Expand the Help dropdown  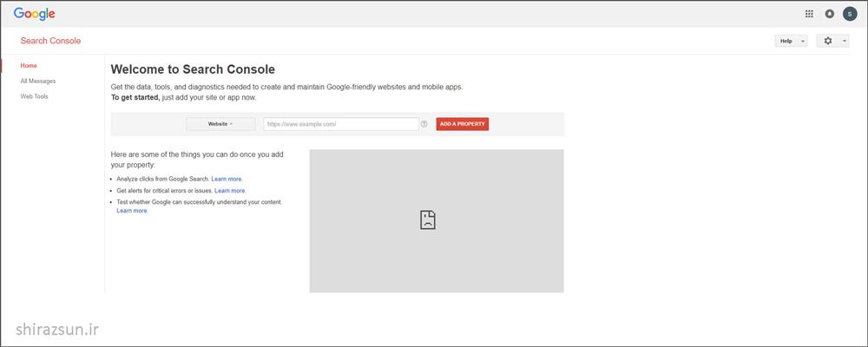pyautogui.click(x=791, y=41)
